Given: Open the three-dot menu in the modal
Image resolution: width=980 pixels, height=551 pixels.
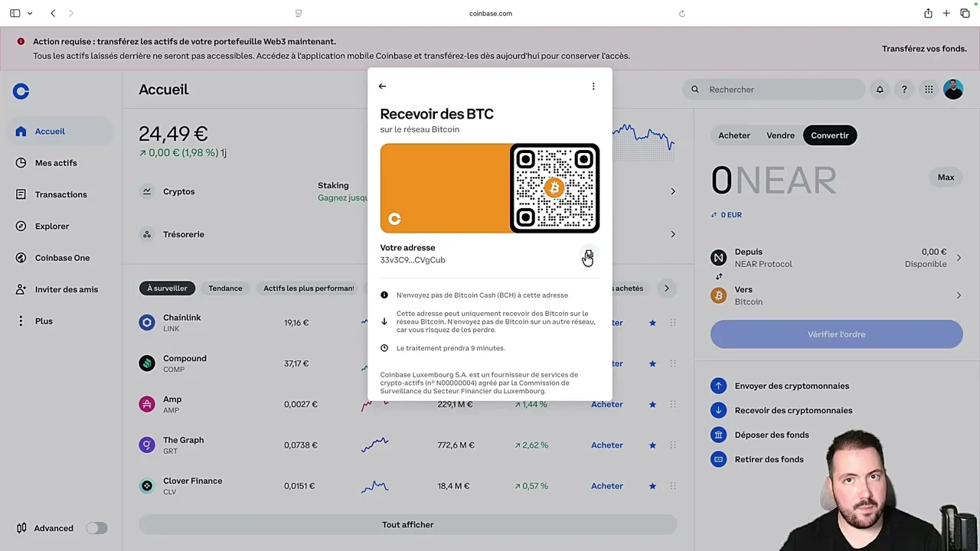Looking at the screenshot, I should [593, 86].
